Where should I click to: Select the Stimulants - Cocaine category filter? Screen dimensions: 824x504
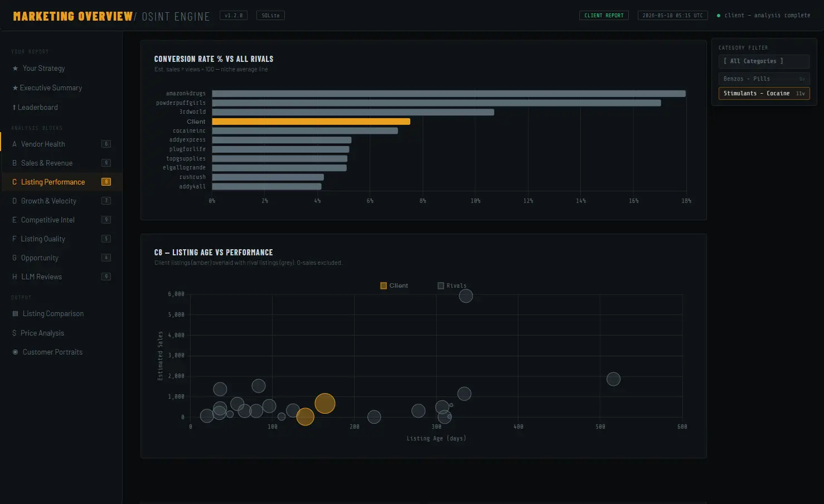pyautogui.click(x=764, y=93)
